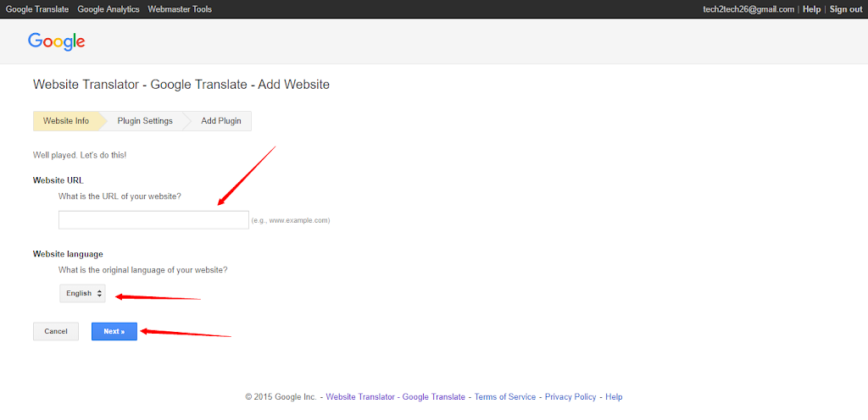868x420 pixels.
Task: Go to the Add Plugin step
Action: 220,121
